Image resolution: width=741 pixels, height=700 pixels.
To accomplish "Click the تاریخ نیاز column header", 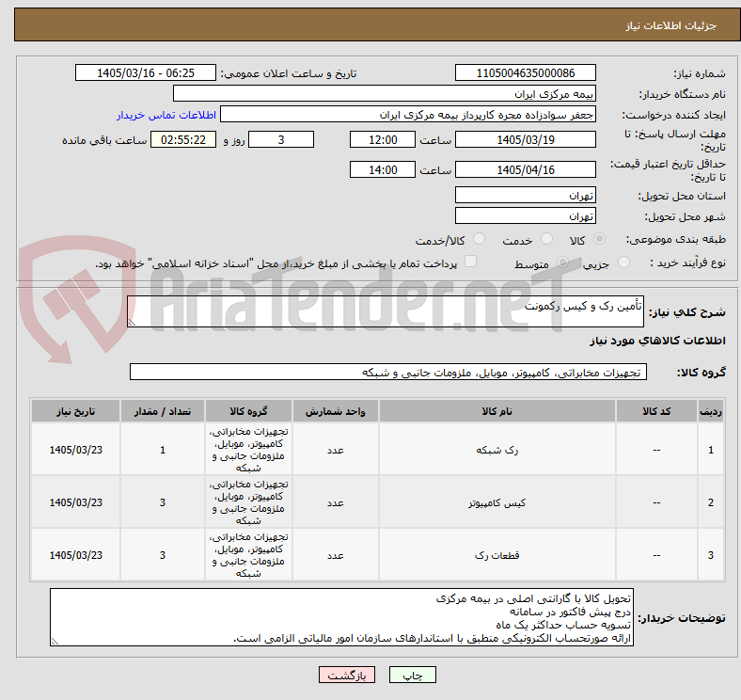I will (75, 411).
